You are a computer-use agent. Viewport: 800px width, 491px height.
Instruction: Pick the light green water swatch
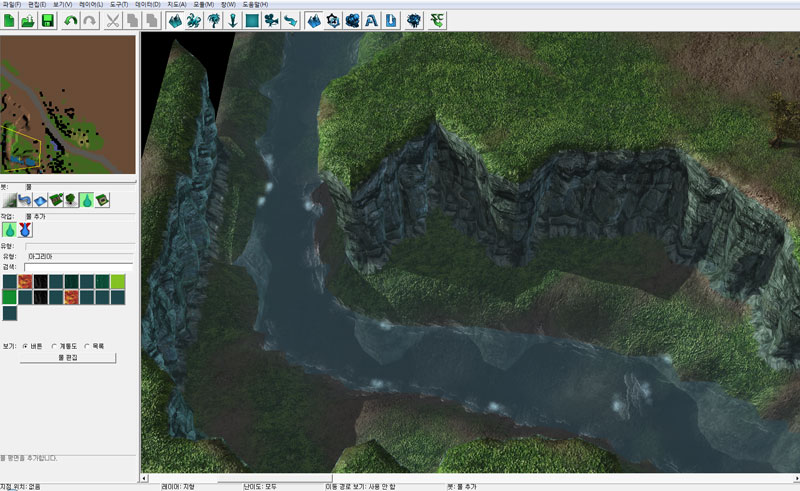[x=118, y=281]
